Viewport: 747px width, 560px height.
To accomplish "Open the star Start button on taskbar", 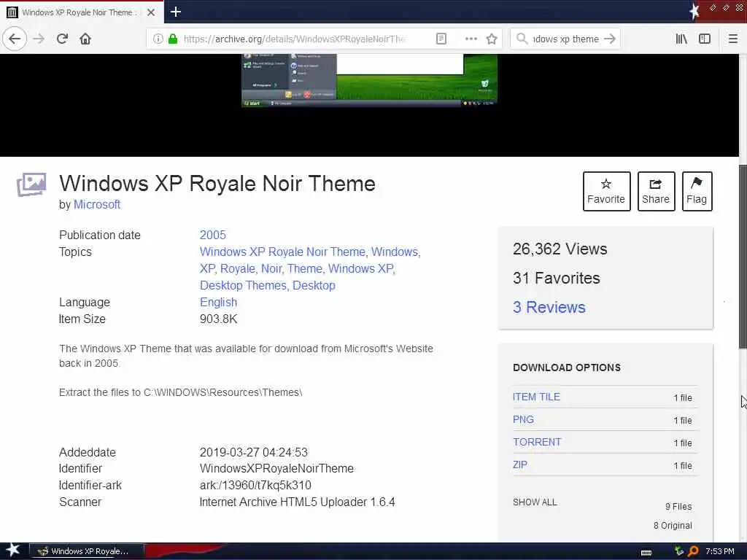I will point(13,551).
